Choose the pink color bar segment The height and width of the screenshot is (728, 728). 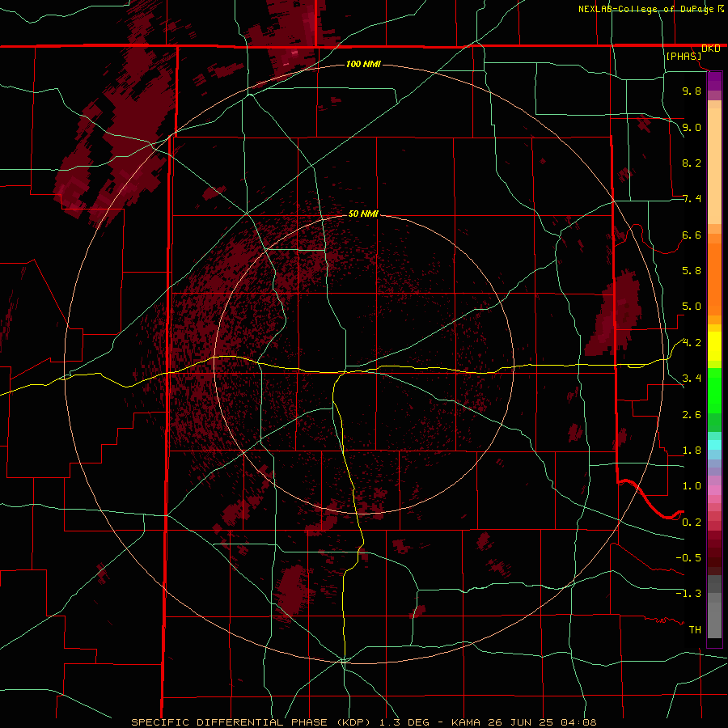coord(714,490)
